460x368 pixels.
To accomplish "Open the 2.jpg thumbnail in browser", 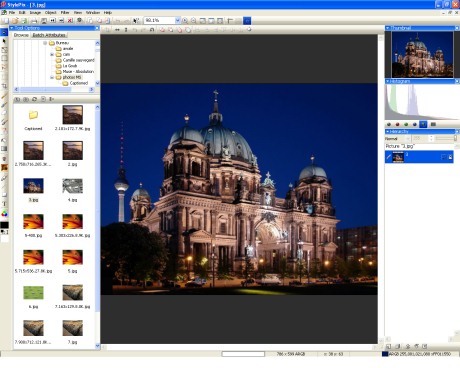I will click(72, 150).
